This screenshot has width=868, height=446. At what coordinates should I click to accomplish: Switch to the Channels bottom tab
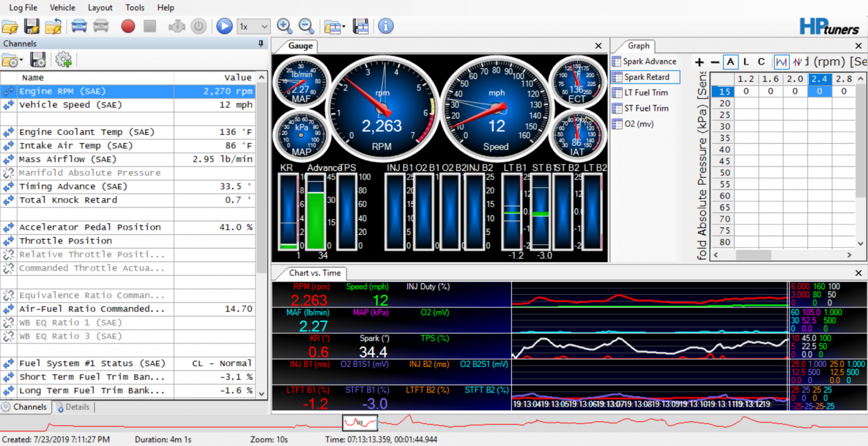click(25, 407)
